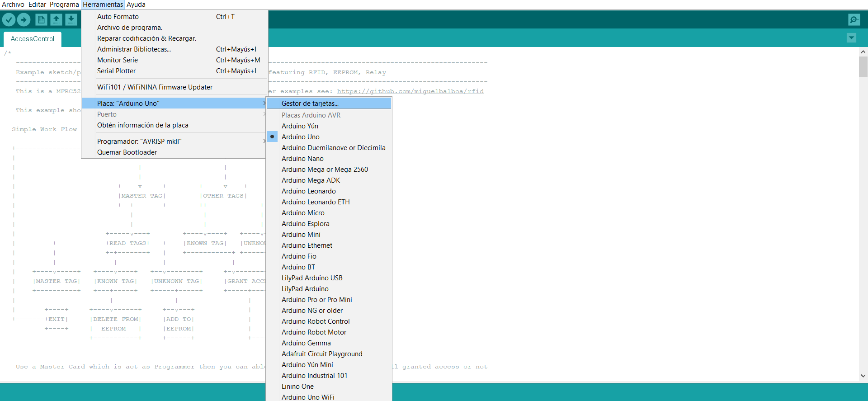Select Arduino Pro or Pro Mini
The image size is (868, 401).
329,300
